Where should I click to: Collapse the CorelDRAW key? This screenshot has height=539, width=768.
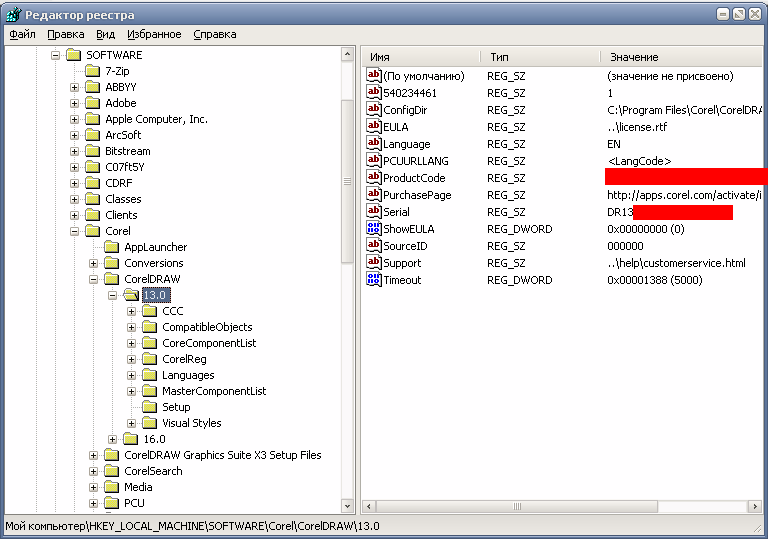(x=94, y=279)
